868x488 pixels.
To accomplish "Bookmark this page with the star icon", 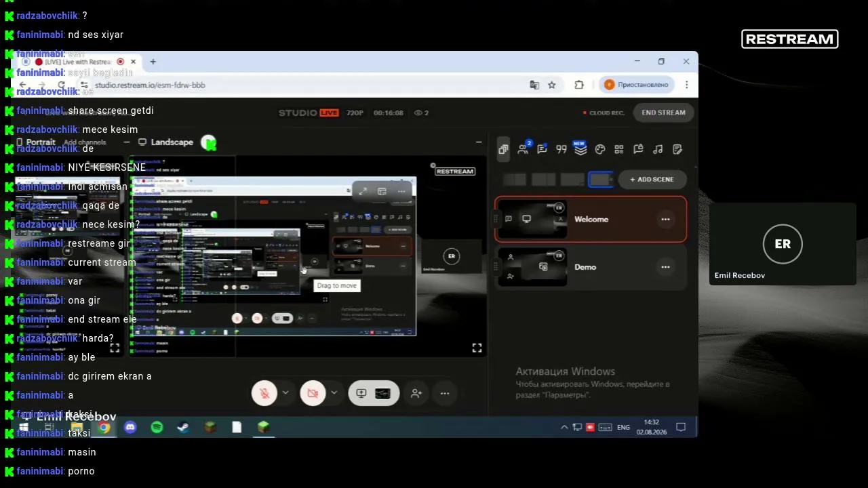I will coord(552,85).
